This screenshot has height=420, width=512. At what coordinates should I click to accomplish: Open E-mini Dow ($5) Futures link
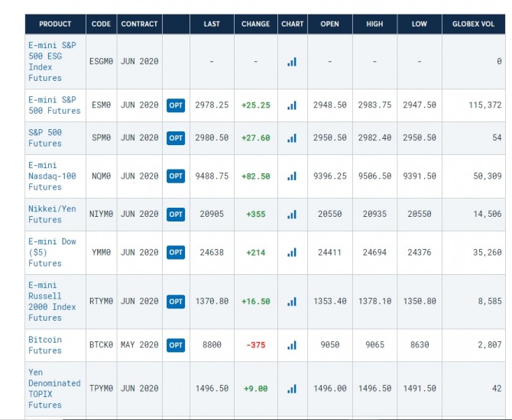[x=52, y=253]
